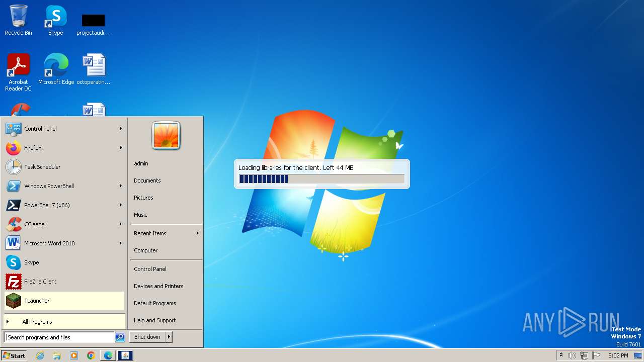The width and height of the screenshot is (644, 362).
Task: Select FileZilla Client menu entry
Action: coord(64,282)
